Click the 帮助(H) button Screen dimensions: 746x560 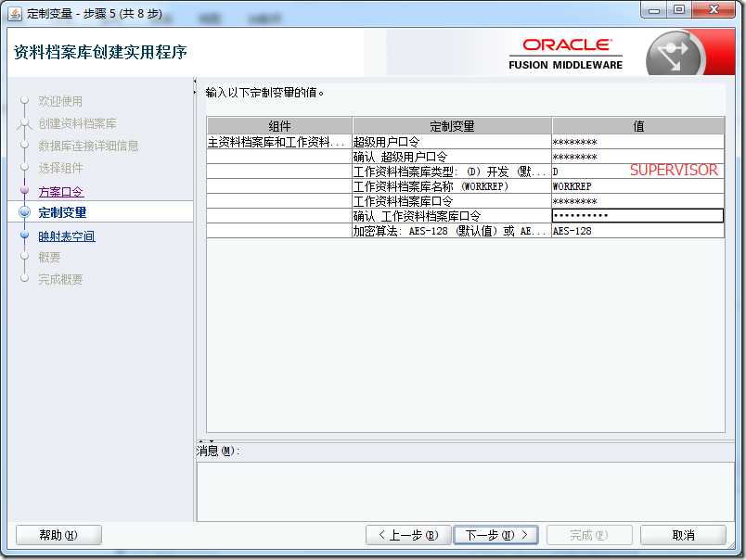coord(58,535)
